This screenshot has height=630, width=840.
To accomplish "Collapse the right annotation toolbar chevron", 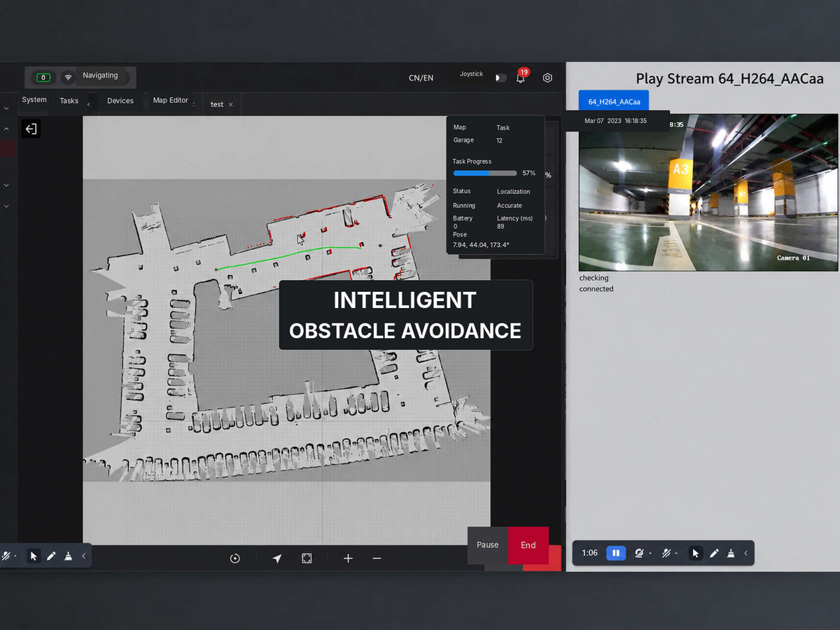I will (745, 553).
